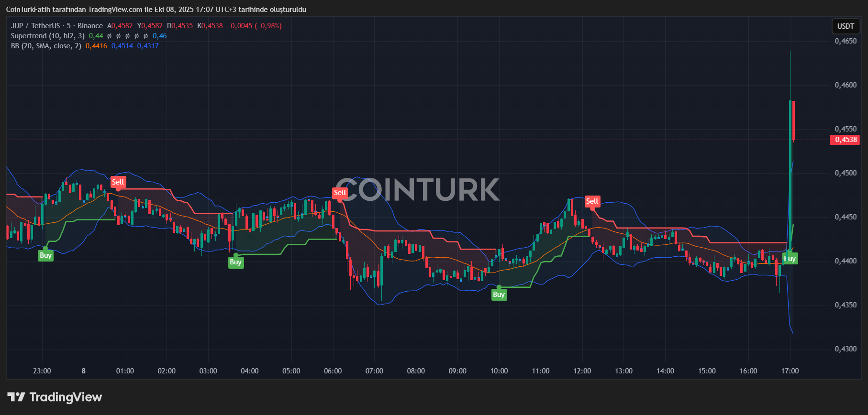This screenshot has width=868, height=415.
Task: Click the TradingView logo at the bottom
Action: pyautogui.click(x=55, y=397)
